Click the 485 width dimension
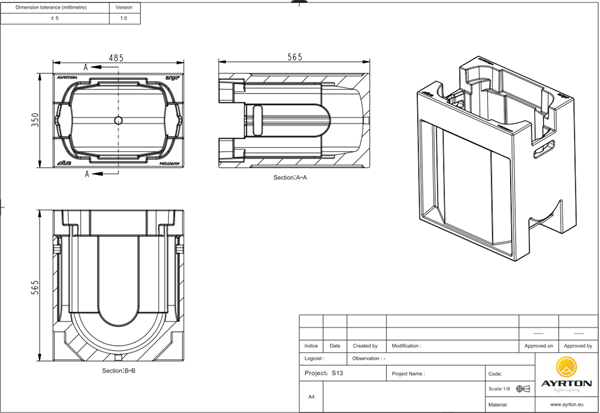The width and height of the screenshot is (600, 413). [x=116, y=58]
